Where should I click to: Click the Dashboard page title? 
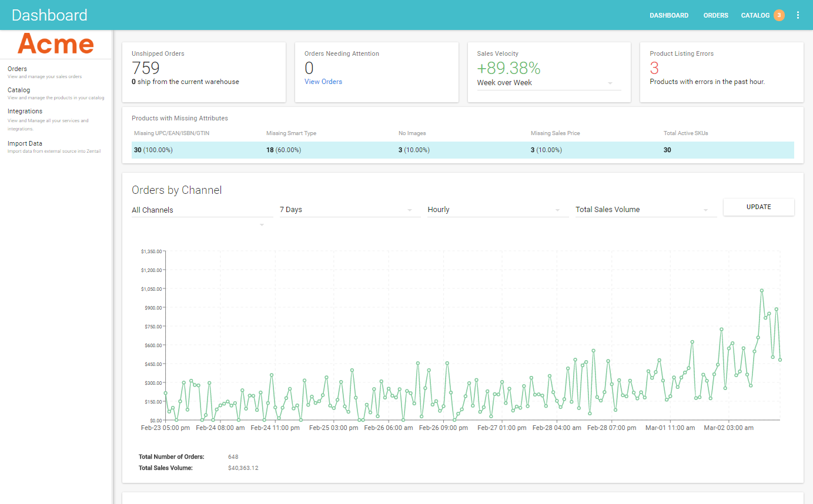coord(49,15)
